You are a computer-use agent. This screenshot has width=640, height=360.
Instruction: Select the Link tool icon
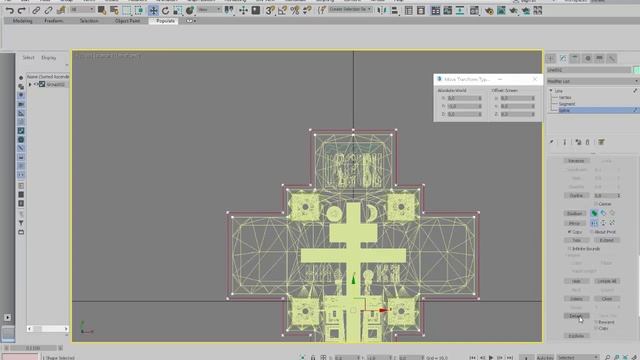click(36, 10)
